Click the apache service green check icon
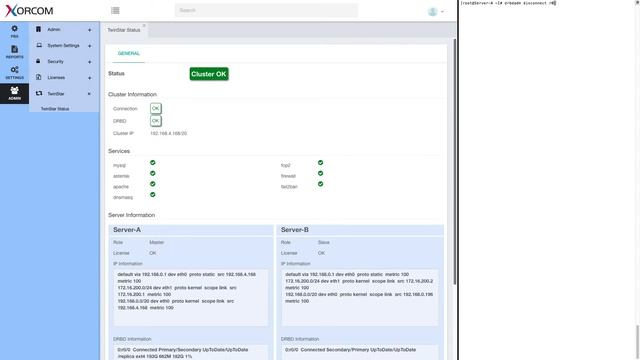The height and width of the screenshot is (360, 640). (153, 184)
